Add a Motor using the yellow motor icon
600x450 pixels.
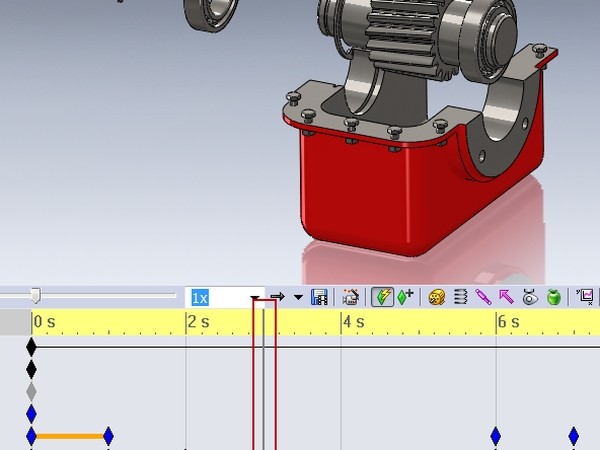(x=437, y=297)
